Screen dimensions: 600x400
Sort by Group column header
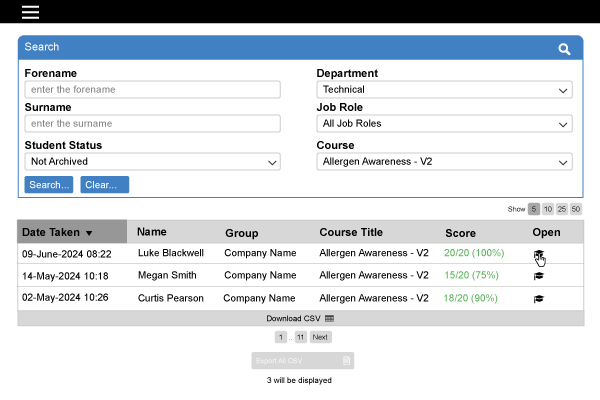point(241,233)
